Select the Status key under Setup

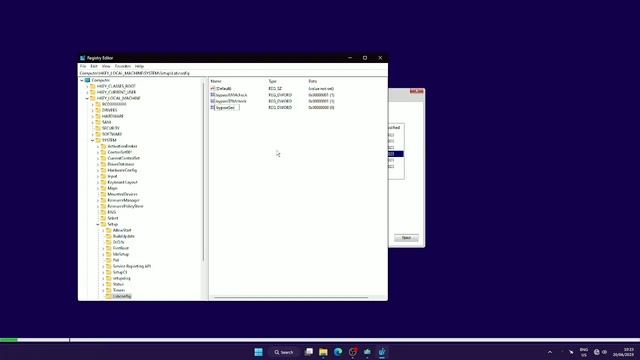(x=118, y=284)
